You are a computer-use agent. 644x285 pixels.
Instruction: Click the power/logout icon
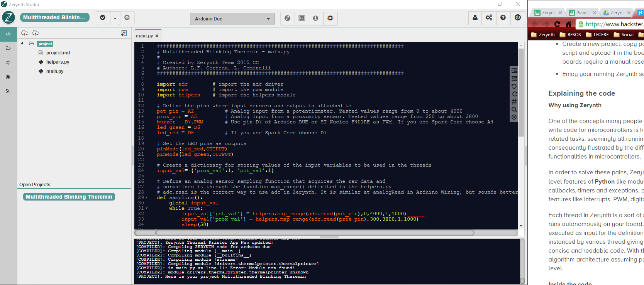coord(518,18)
